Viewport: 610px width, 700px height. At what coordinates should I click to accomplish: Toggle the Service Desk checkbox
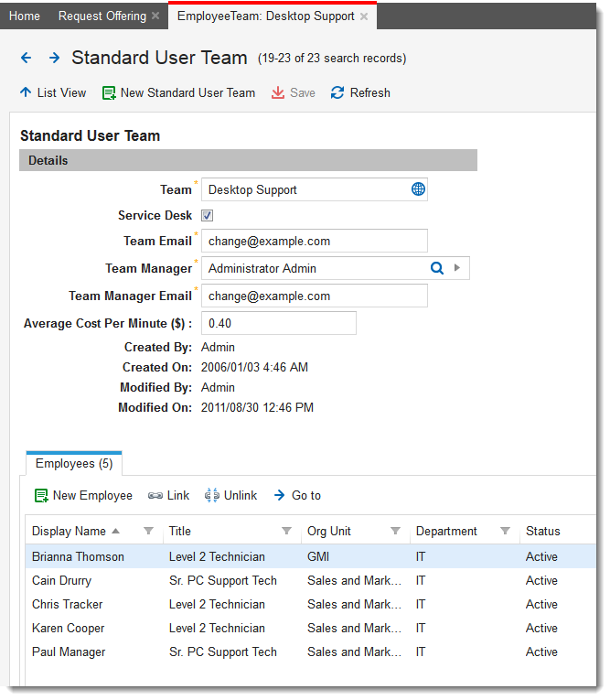208,216
